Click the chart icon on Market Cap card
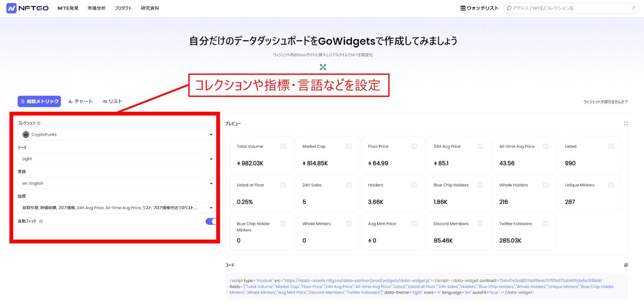This screenshot has width=644, height=305. tap(348, 146)
